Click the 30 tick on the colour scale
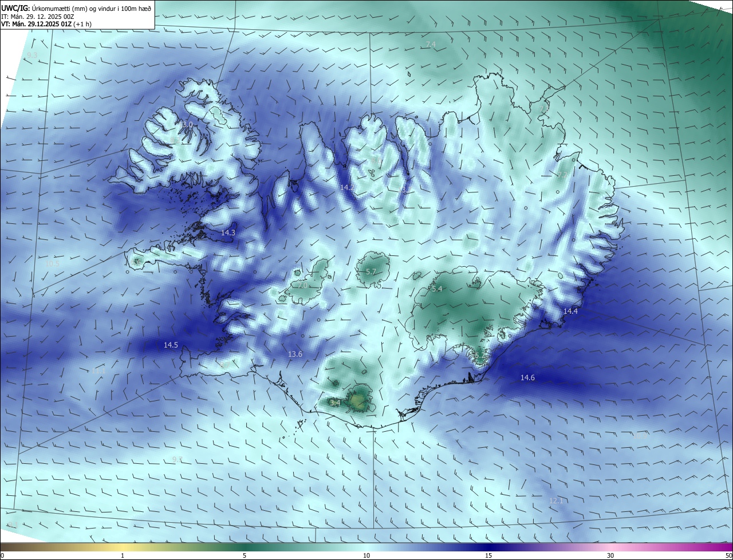The width and height of the screenshot is (733, 560). 610,555
